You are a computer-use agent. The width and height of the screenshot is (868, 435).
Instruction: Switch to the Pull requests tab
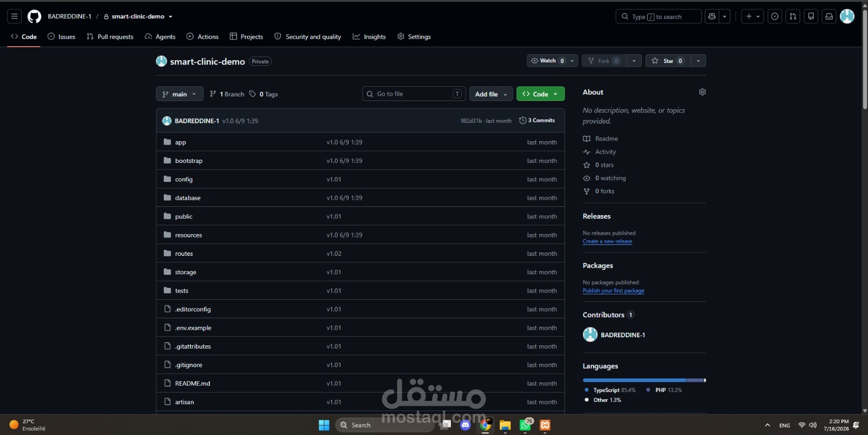click(x=110, y=36)
